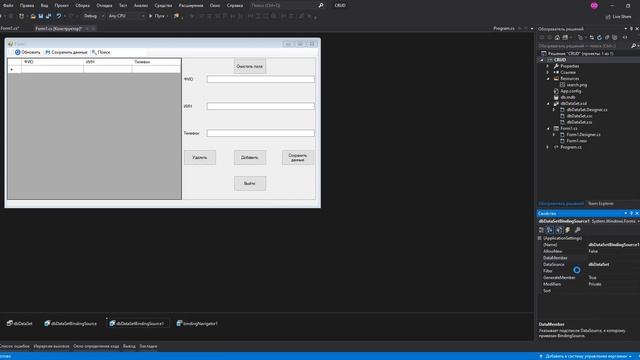The width and height of the screenshot is (640, 360).
Task: Click the Пуск start debugging button
Action: click(157, 16)
